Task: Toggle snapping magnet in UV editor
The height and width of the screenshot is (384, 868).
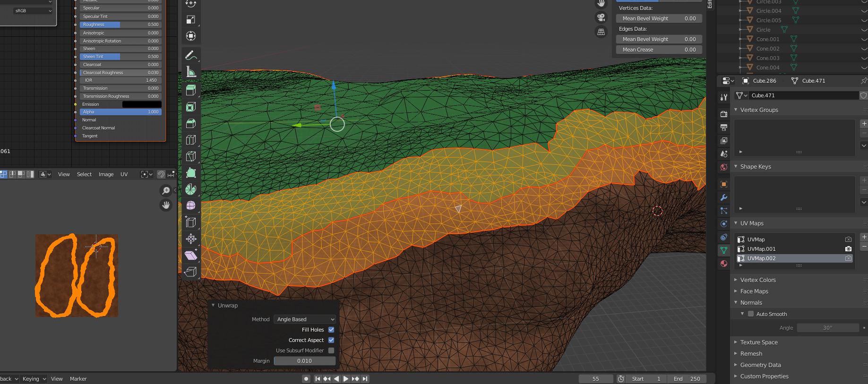Action: click(x=161, y=174)
